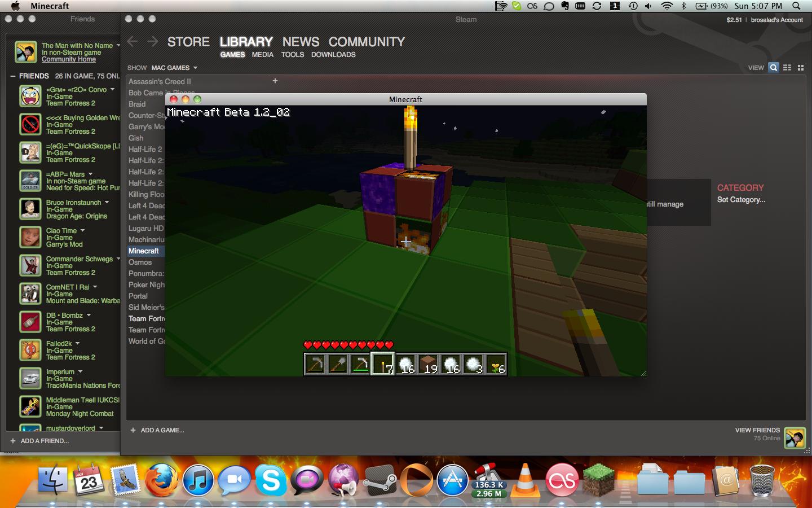Switch to the News tab
Image resolution: width=812 pixels, height=508 pixels.
(301, 42)
